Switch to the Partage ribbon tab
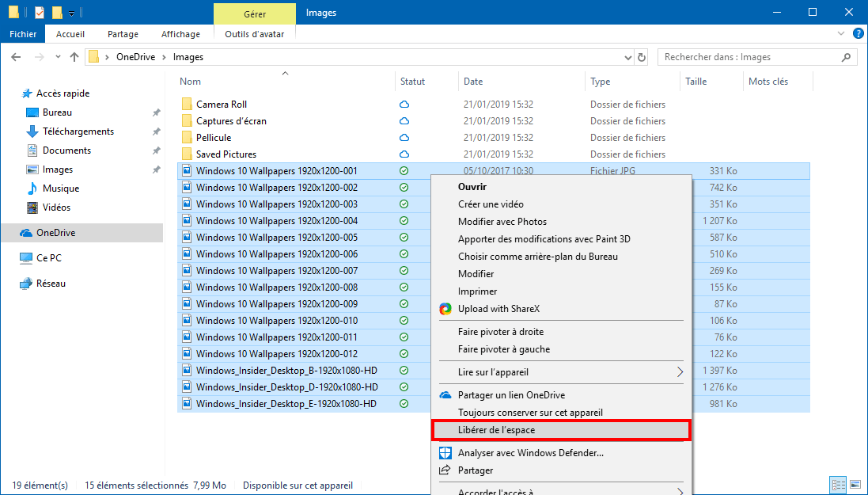Image resolution: width=868 pixels, height=495 pixels. pos(123,34)
